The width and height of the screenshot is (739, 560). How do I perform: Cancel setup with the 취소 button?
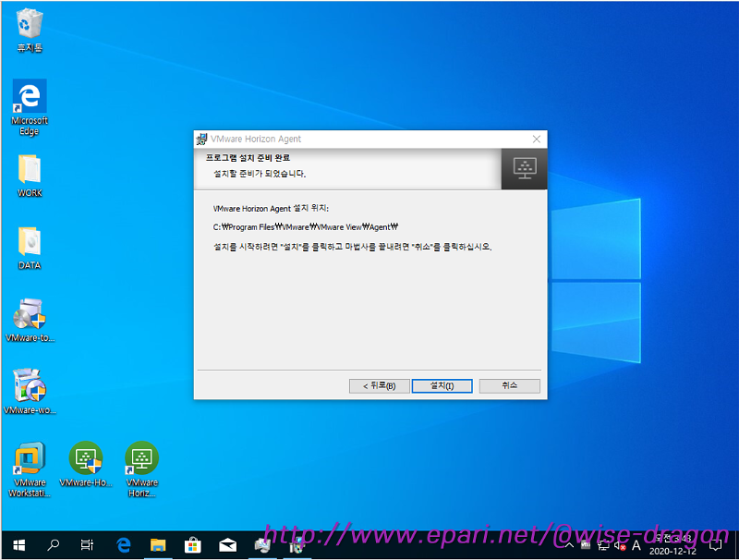[510, 385]
